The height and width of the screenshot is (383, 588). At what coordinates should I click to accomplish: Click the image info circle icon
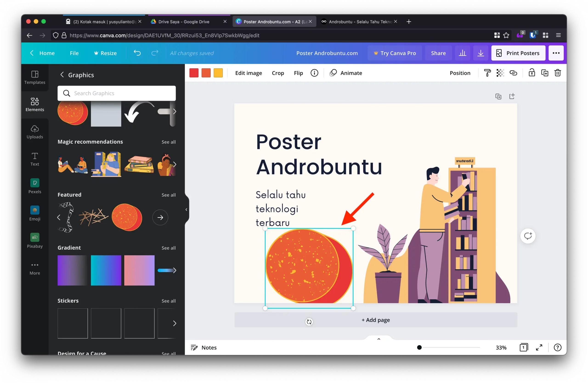pyautogui.click(x=314, y=73)
